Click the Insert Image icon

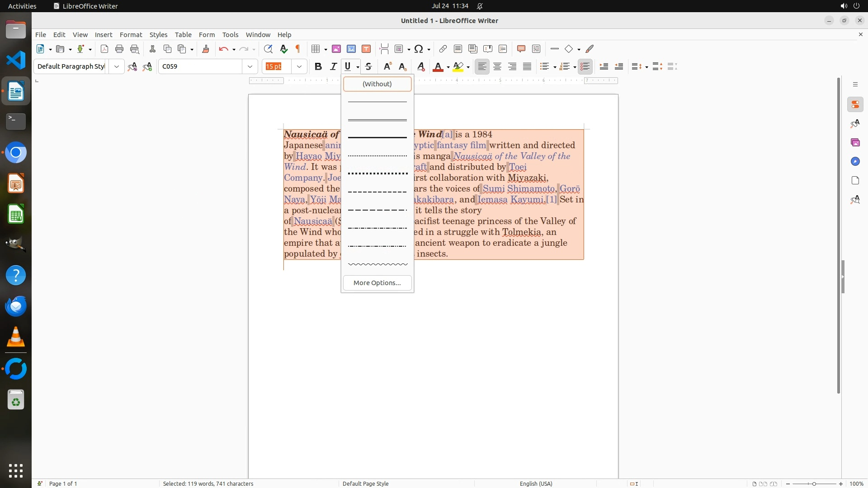click(x=336, y=49)
